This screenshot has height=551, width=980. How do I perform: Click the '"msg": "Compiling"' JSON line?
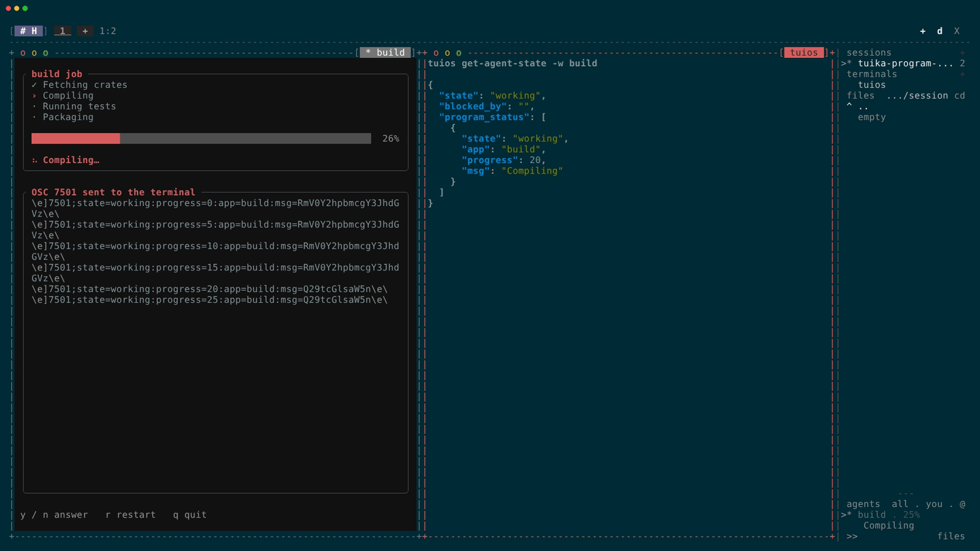click(512, 171)
